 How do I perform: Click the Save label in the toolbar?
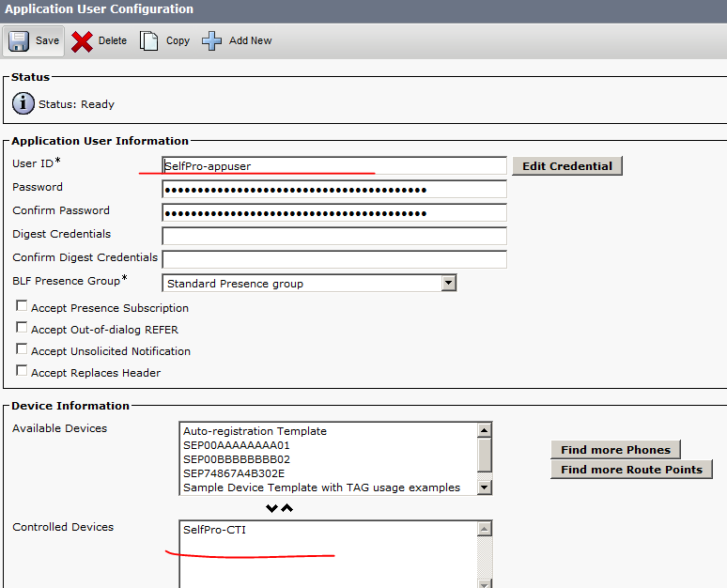tap(47, 40)
